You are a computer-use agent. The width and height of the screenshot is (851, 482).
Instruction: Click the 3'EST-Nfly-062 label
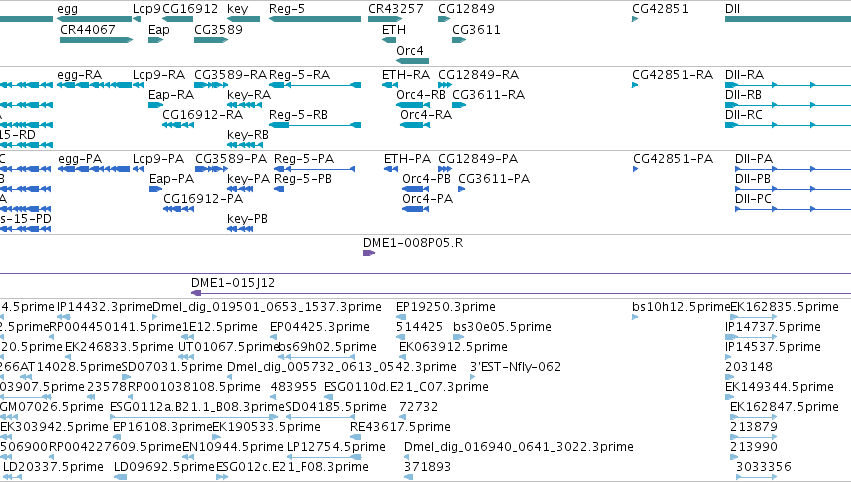tap(516, 367)
